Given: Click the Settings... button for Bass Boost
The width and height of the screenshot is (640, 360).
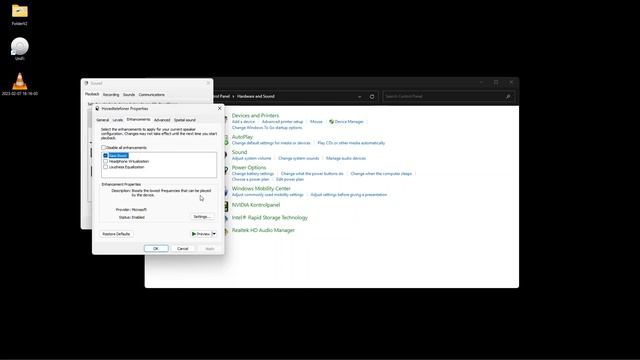Looking at the screenshot, I should click(x=202, y=217).
